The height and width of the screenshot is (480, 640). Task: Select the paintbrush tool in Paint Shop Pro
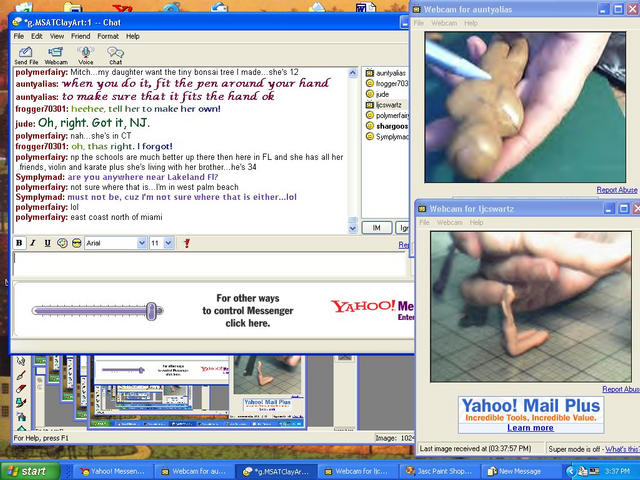point(21,375)
